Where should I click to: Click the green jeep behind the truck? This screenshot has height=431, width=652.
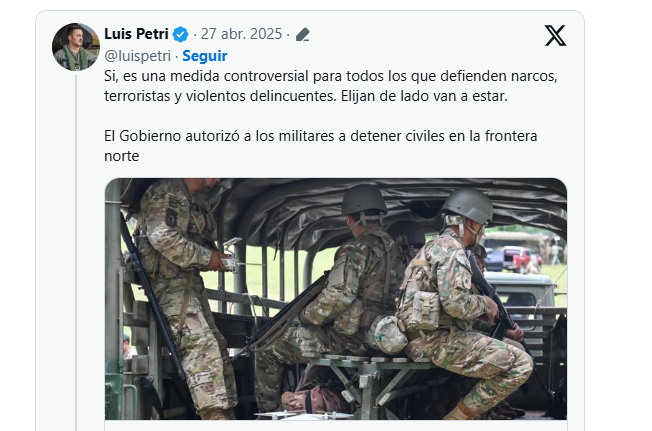pos(520,289)
